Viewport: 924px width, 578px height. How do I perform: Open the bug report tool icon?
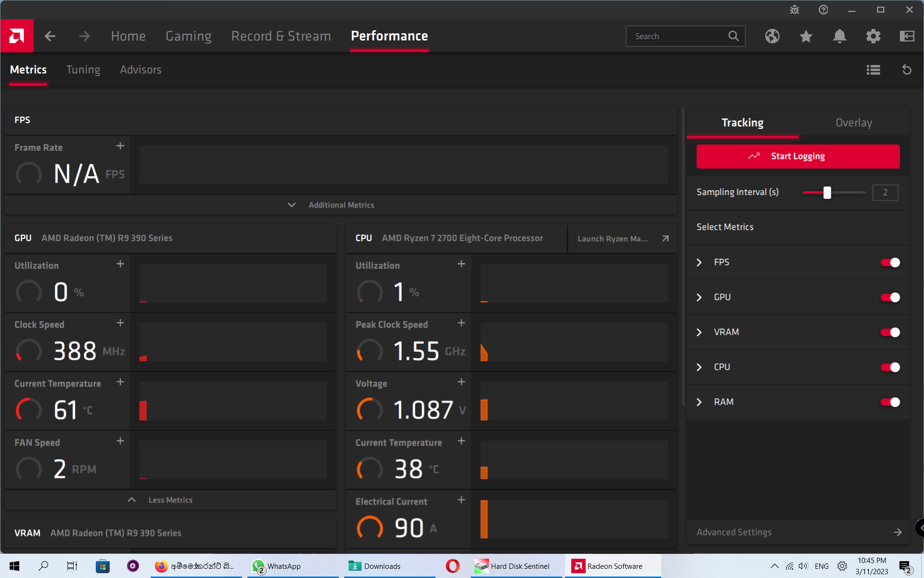click(795, 10)
